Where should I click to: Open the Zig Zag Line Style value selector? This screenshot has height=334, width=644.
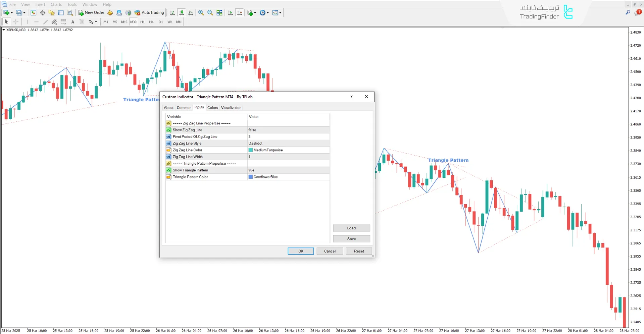click(288, 143)
